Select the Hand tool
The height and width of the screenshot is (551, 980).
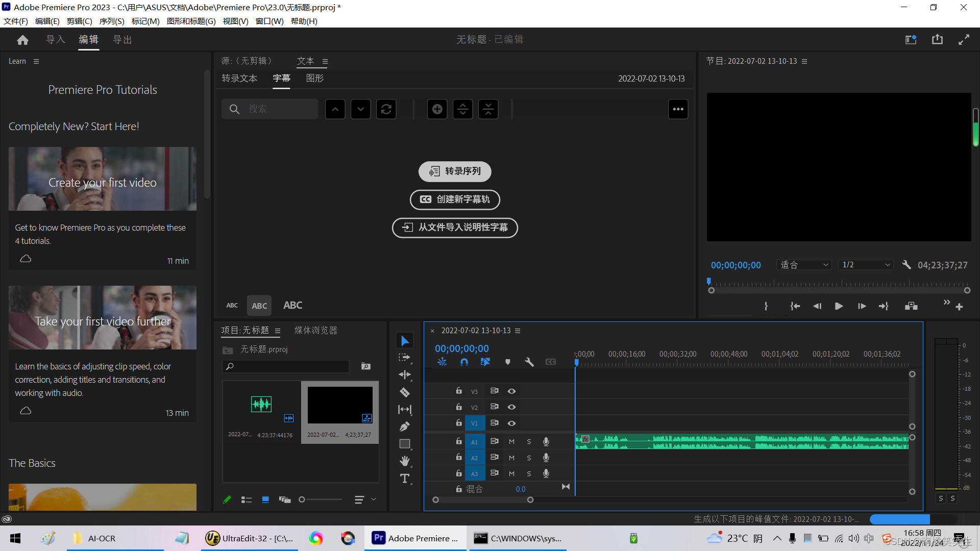coord(405,461)
